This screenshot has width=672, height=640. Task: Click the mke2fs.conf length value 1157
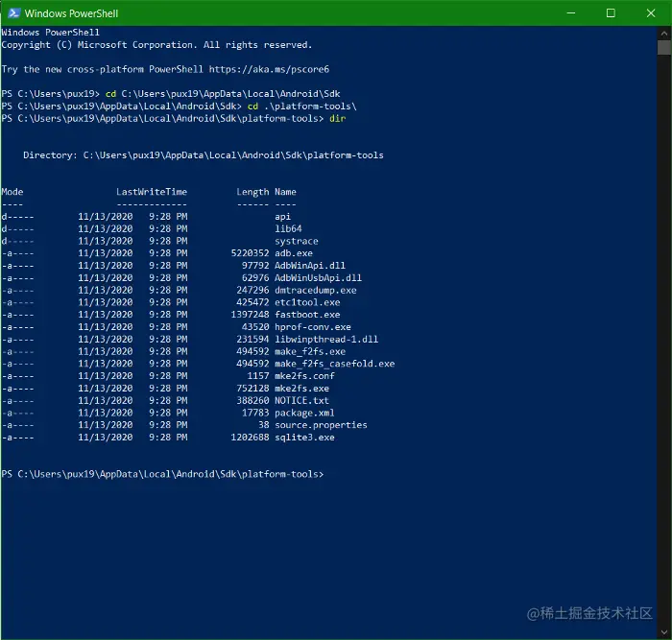pyautogui.click(x=258, y=376)
